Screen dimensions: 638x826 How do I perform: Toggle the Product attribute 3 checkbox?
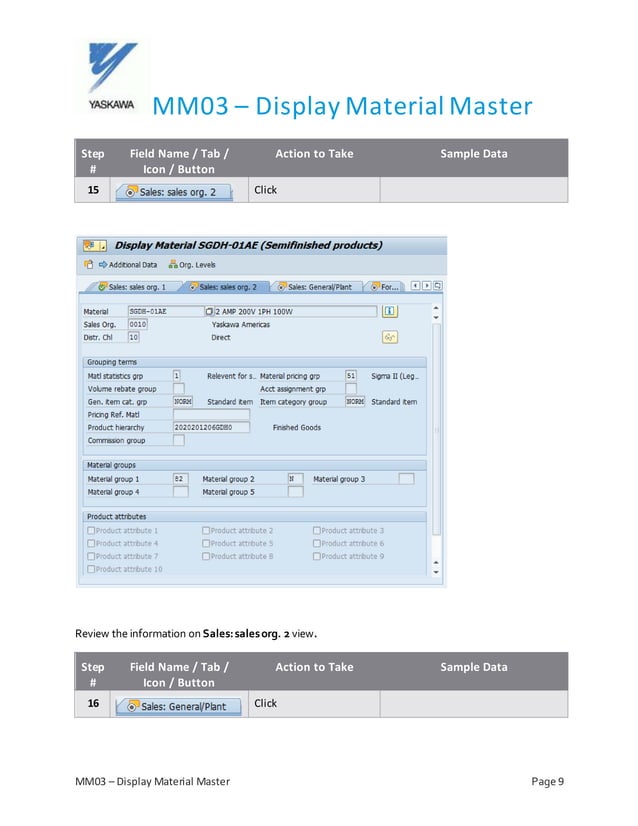[x=317, y=530]
